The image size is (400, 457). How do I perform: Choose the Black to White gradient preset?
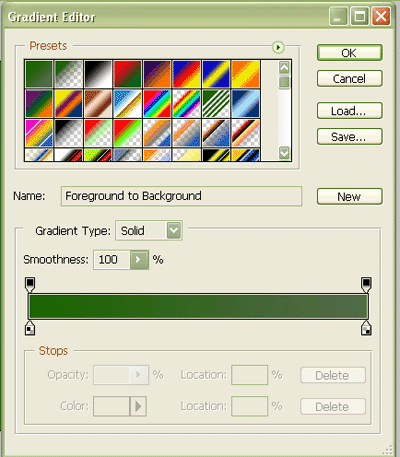pyautogui.click(x=98, y=74)
